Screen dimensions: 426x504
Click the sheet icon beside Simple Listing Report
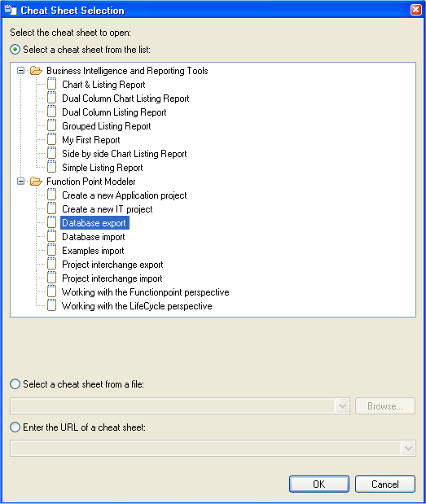coord(52,167)
